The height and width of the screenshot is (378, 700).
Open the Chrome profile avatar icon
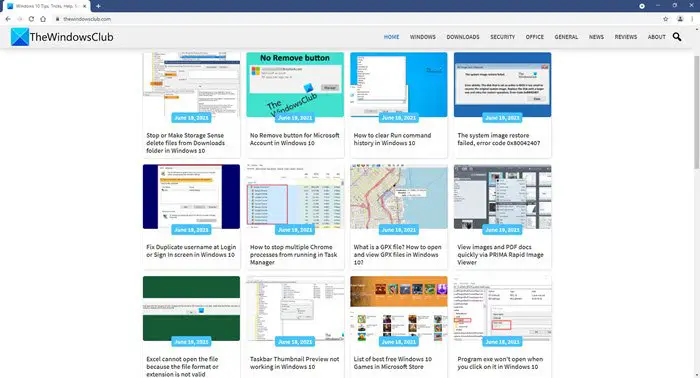point(680,19)
